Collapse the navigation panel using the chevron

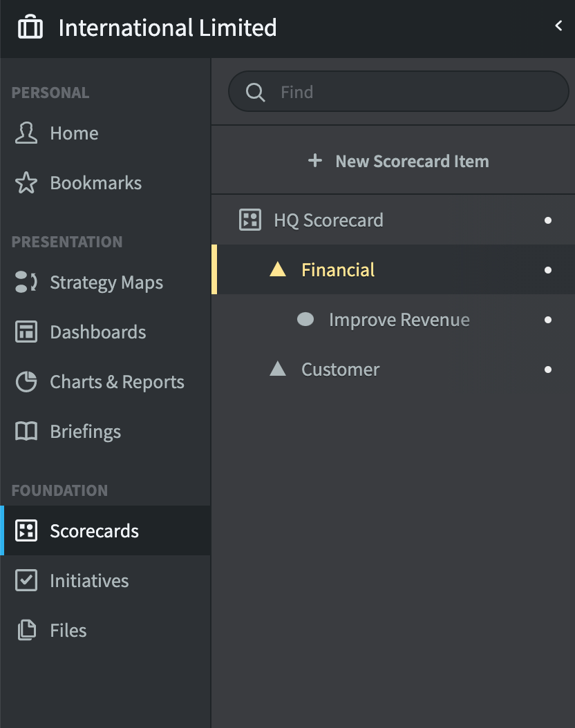pos(558,25)
